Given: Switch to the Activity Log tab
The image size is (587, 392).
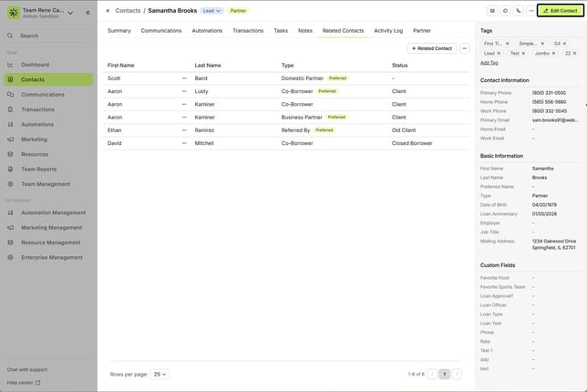Looking at the screenshot, I should coord(388,30).
